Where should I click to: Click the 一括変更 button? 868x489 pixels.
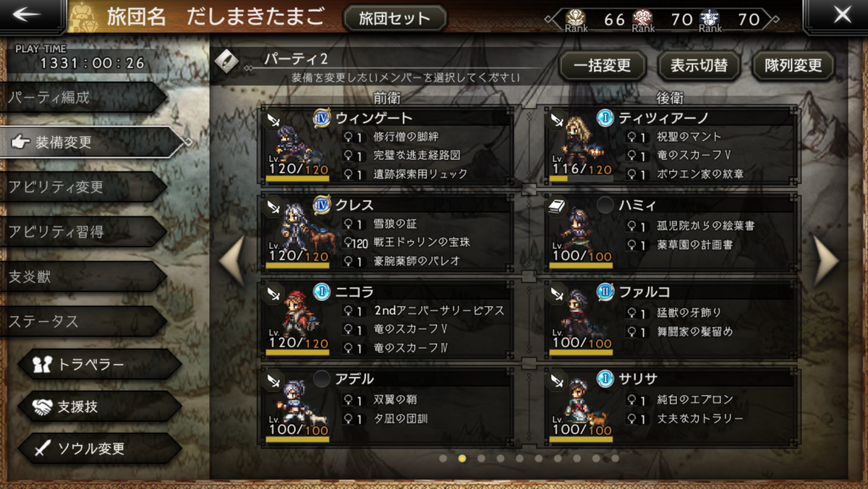[602, 66]
